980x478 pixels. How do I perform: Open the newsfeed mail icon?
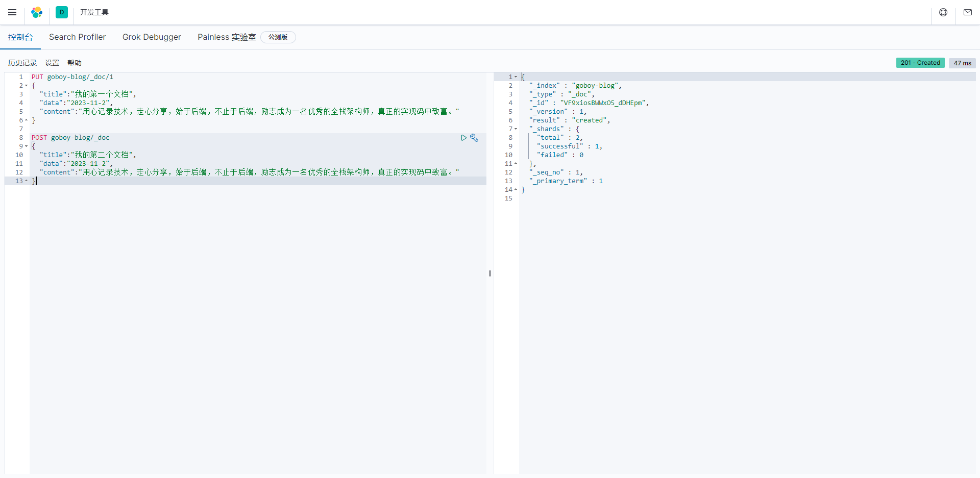coord(968,12)
